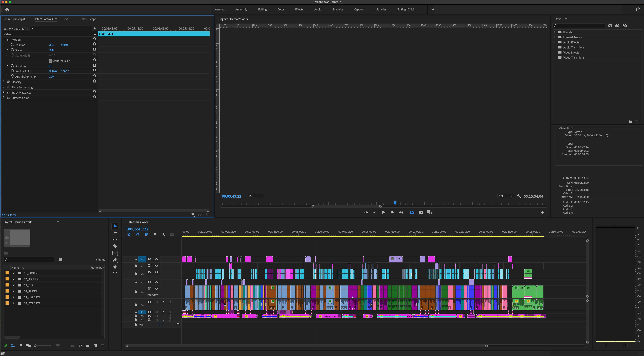644x356 pixels.
Task: Mute the A3 audio track
Action: tap(156, 316)
